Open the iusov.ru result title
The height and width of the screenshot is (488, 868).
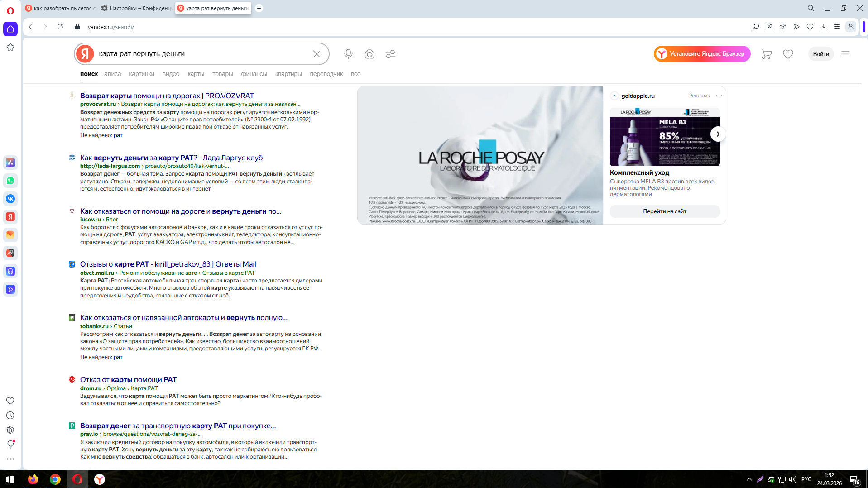click(x=181, y=211)
